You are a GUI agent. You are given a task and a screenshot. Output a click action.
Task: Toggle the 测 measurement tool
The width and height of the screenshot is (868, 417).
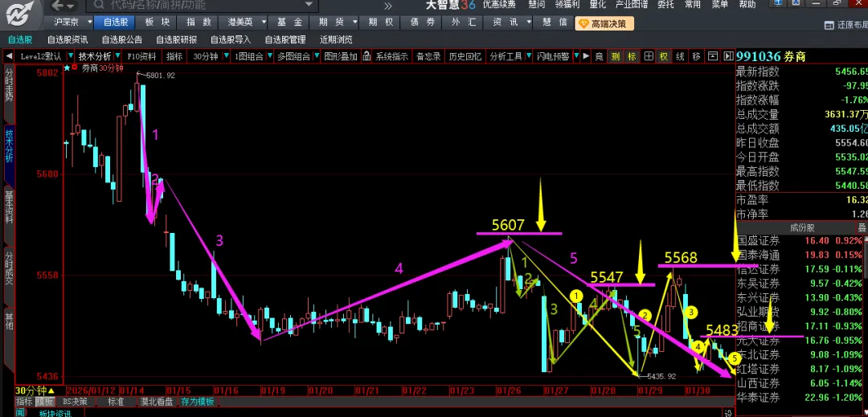(615, 56)
